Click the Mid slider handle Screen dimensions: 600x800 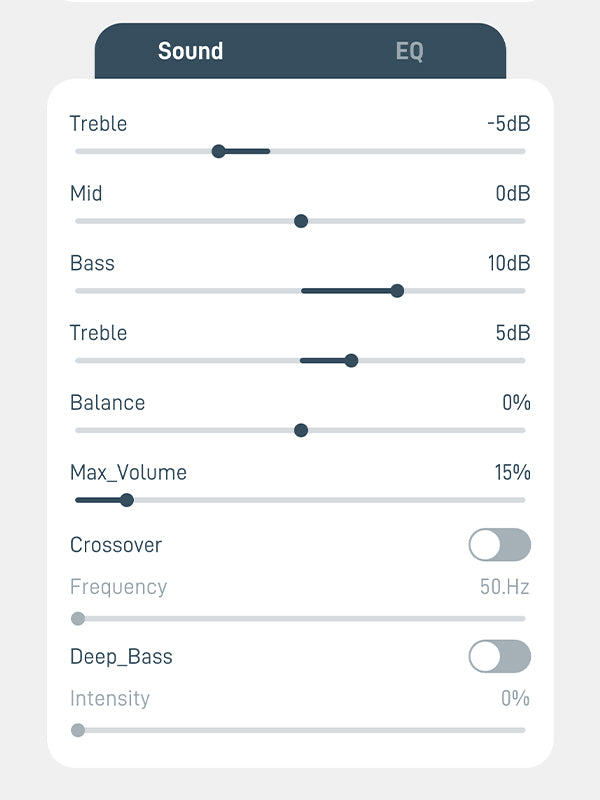point(301,221)
